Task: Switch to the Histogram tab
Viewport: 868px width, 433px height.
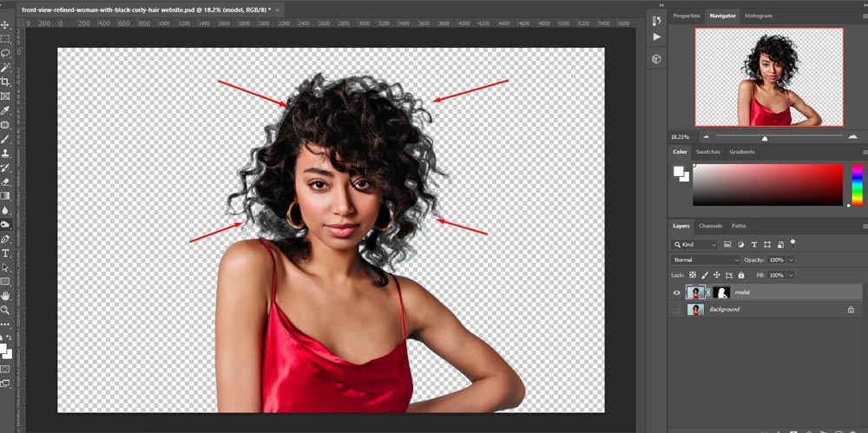Action: tap(758, 16)
